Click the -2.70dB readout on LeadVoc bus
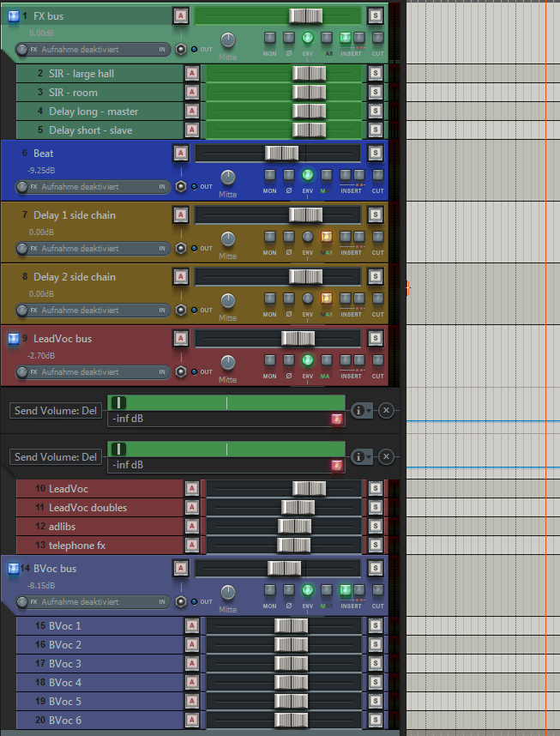The height and width of the screenshot is (736, 560). (41, 356)
